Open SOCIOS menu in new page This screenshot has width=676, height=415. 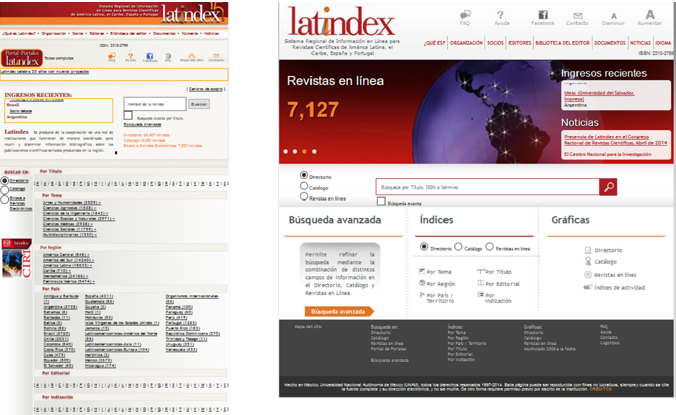click(x=495, y=43)
